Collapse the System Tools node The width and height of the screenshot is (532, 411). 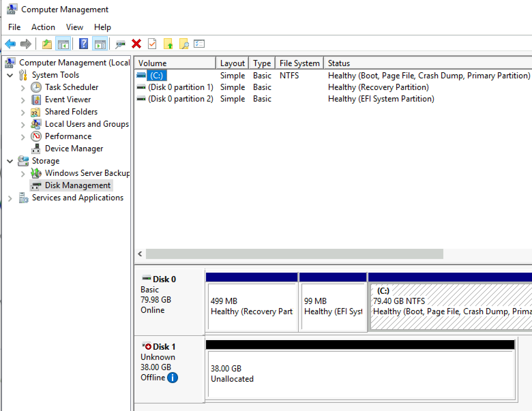(10, 75)
